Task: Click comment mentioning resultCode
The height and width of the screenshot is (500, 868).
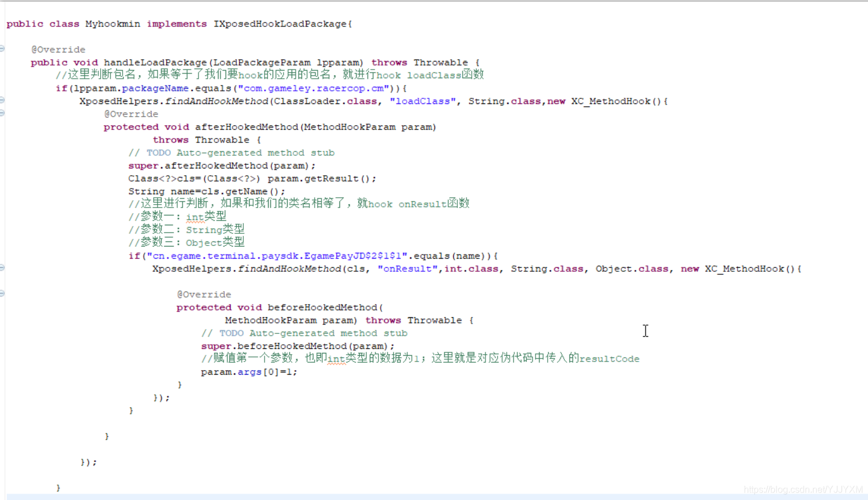Action: (x=420, y=359)
